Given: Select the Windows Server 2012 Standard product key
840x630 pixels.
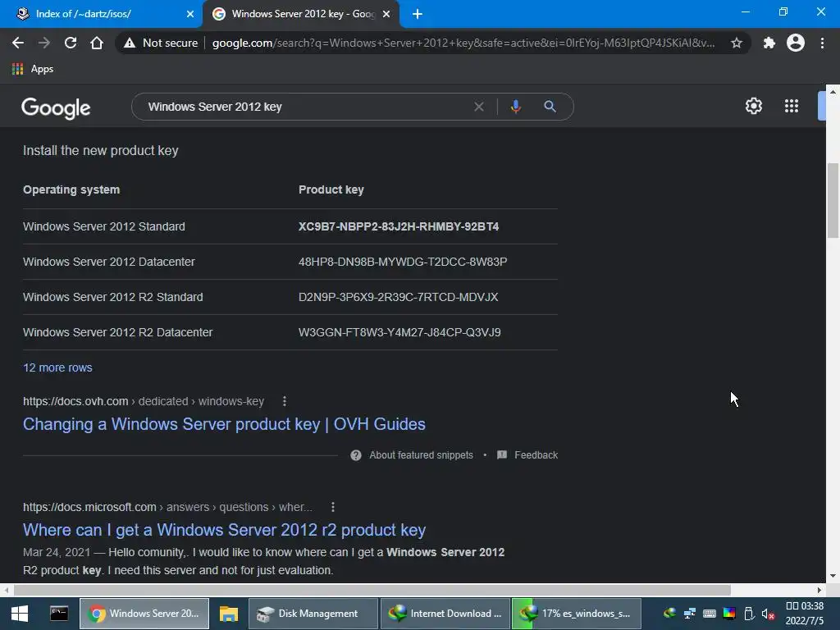Looking at the screenshot, I should tap(399, 226).
